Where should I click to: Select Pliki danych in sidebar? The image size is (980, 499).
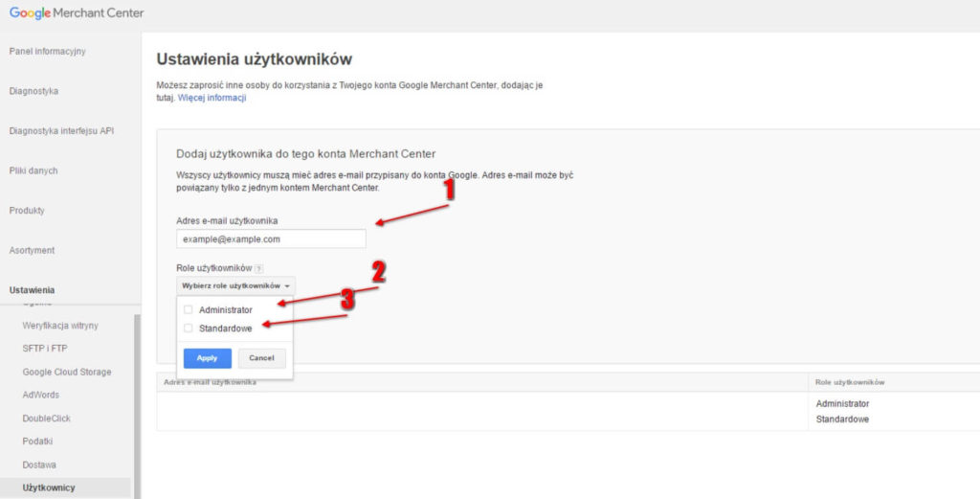point(33,170)
